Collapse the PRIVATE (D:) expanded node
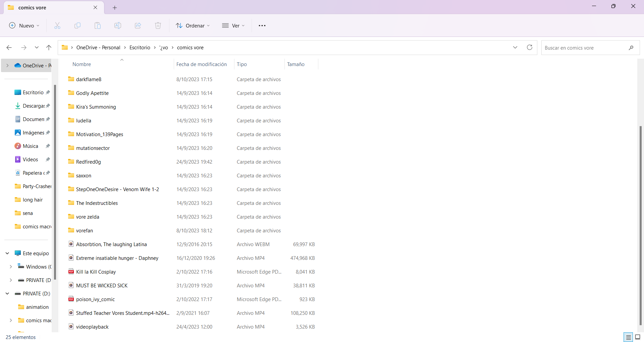The image size is (644, 342). (x=7, y=293)
